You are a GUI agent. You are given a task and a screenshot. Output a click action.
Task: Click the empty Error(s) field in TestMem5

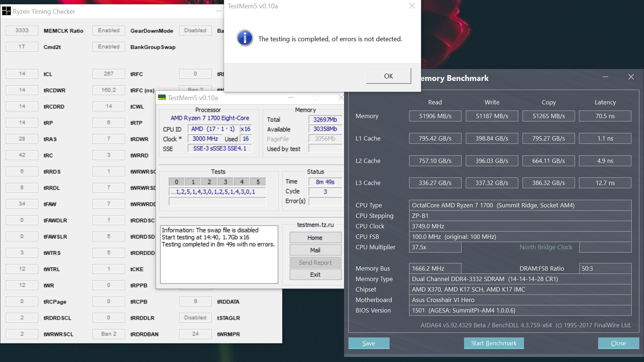pyautogui.click(x=325, y=201)
